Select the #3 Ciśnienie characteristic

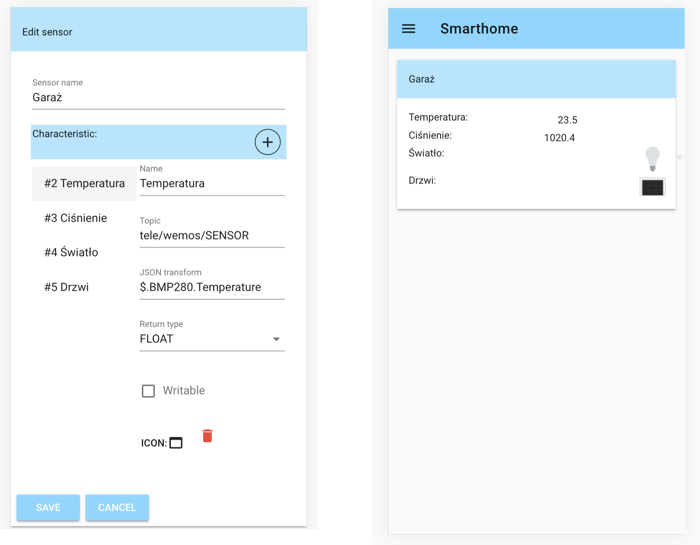75,218
